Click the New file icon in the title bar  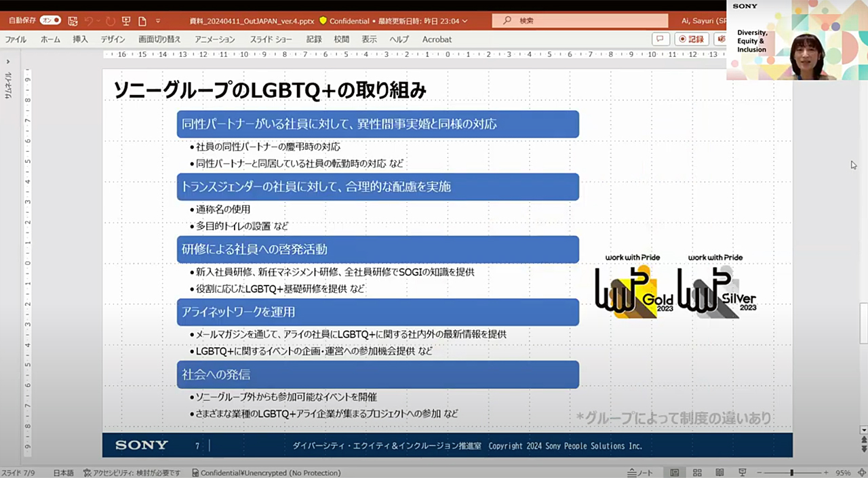click(x=142, y=21)
